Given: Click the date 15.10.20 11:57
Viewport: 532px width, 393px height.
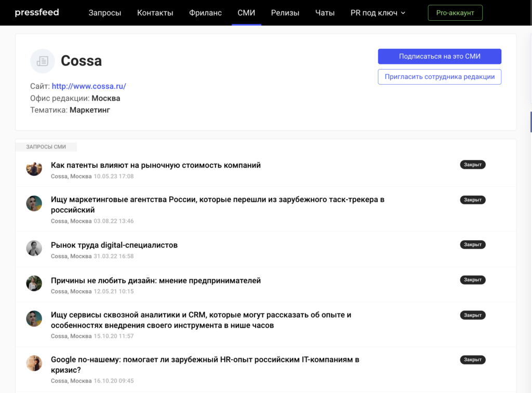Looking at the screenshot, I should click(114, 336).
